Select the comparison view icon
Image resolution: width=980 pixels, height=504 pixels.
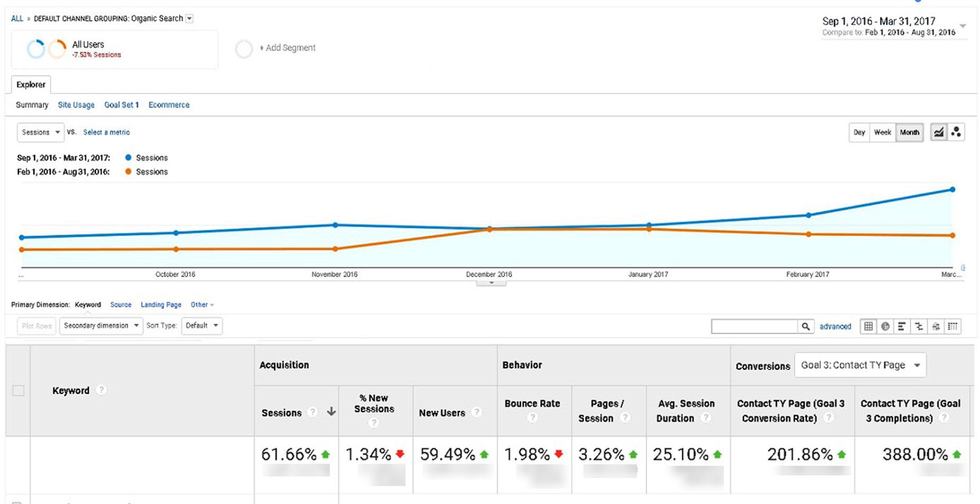(919, 327)
